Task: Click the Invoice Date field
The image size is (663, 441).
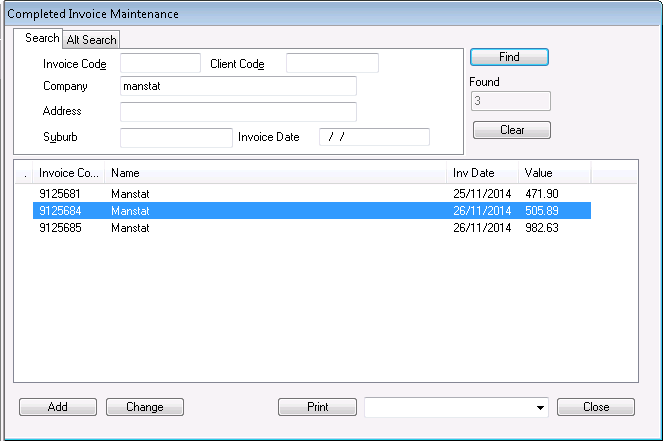Action: tap(374, 137)
